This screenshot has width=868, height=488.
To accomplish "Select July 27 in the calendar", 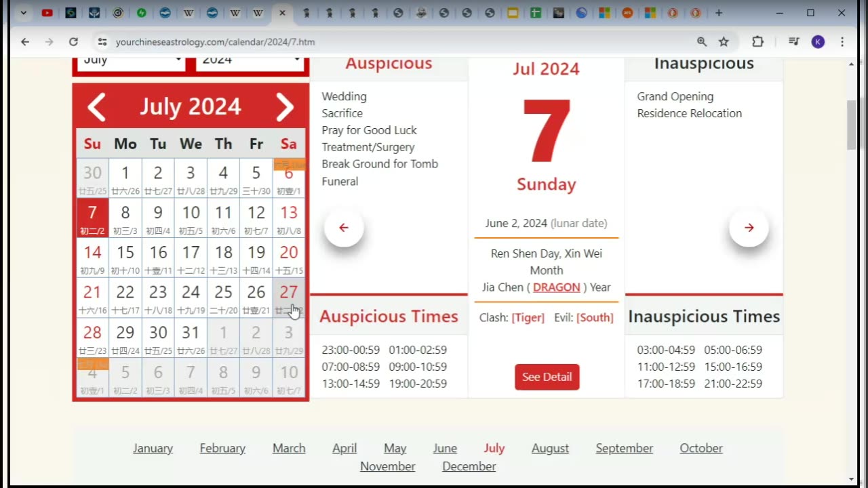I will pyautogui.click(x=289, y=298).
